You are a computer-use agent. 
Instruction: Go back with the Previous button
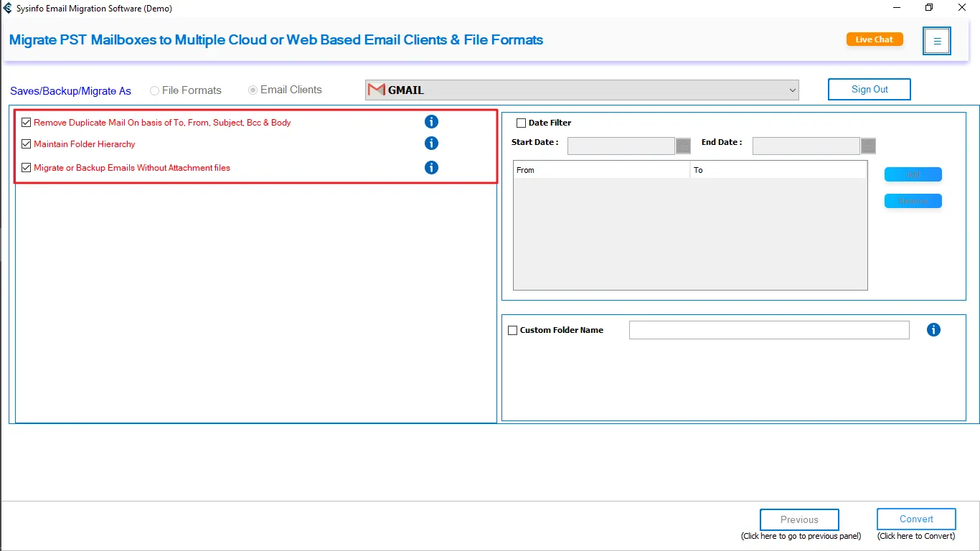coord(799,519)
